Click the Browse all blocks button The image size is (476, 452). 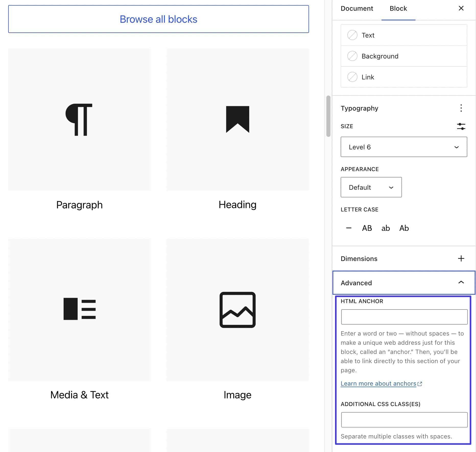pyautogui.click(x=158, y=19)
